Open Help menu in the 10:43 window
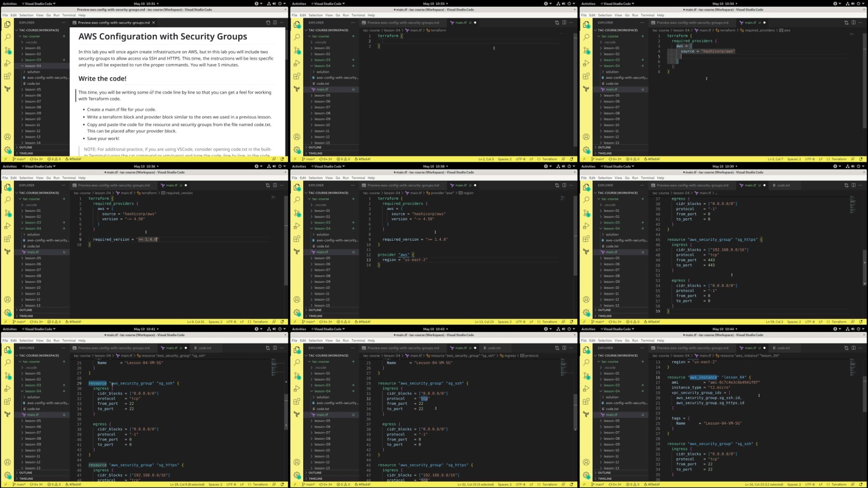 point(371,340)
